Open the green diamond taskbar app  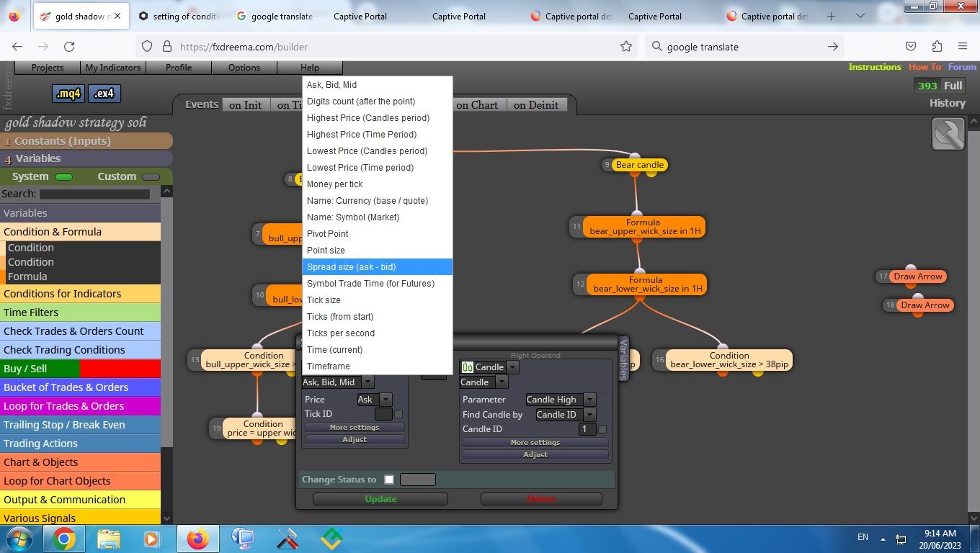(332, 539)
